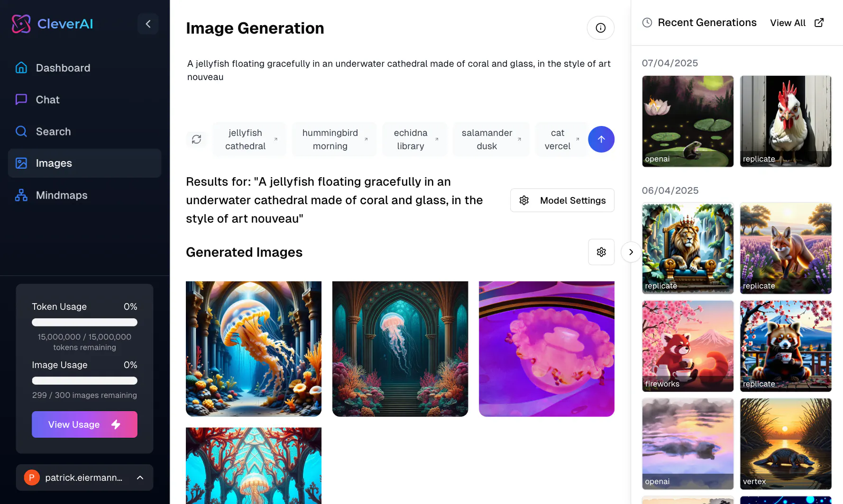Click into the jellyfish prompt text field
The height and width of the screenshot is (504, 843).
400,83
